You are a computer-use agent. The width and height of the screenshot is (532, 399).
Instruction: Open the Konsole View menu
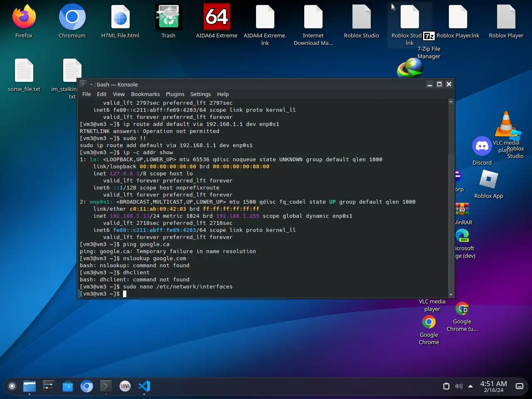tap(119, 94)
